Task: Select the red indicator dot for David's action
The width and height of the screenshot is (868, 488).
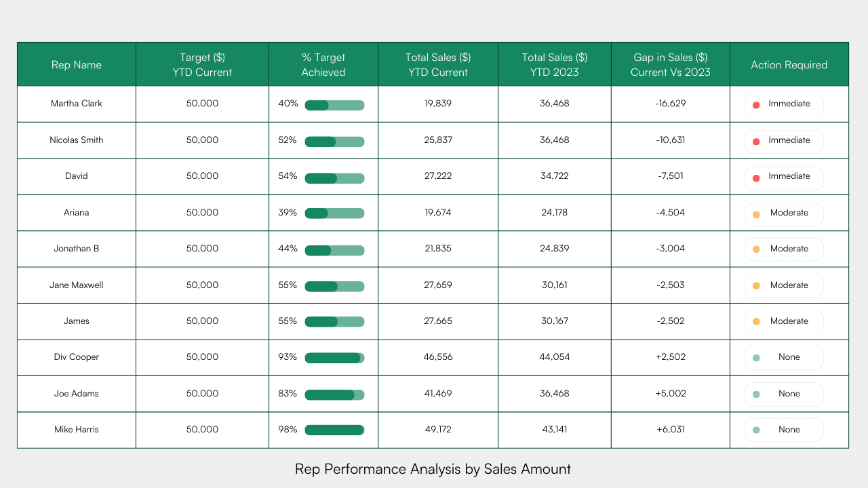Action: tap(755, 177)
